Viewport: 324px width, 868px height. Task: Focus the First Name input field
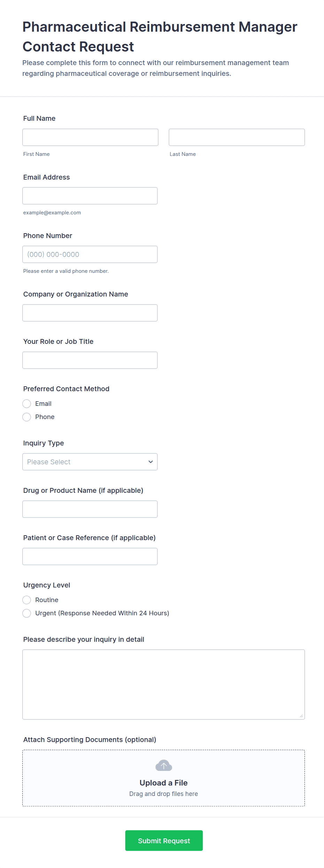(x=90, y=137)
